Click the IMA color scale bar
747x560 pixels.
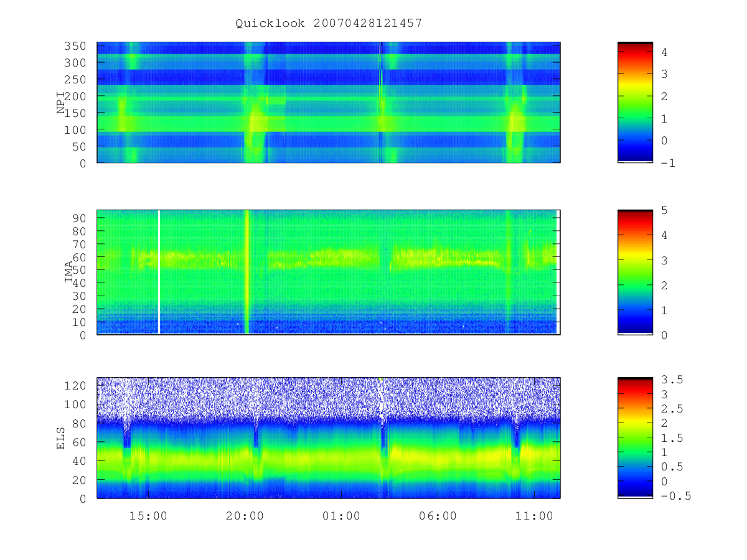click(x=635, y=272)
